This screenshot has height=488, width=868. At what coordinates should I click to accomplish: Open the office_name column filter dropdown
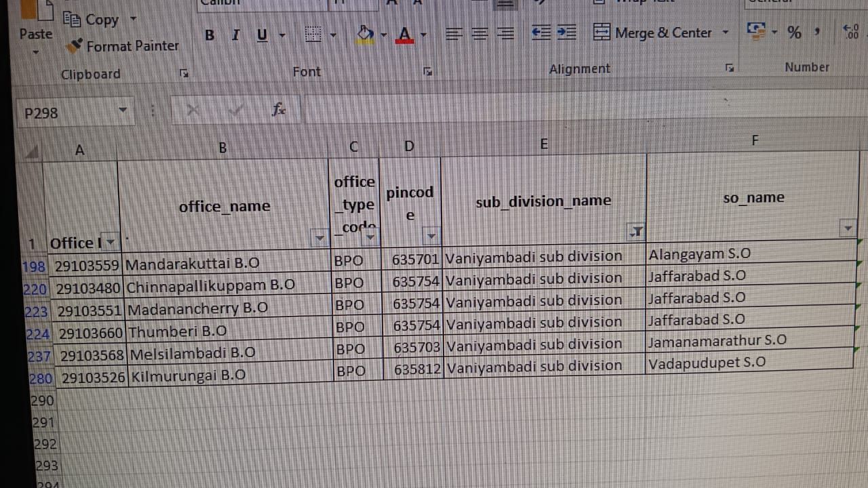click(319, 238)
